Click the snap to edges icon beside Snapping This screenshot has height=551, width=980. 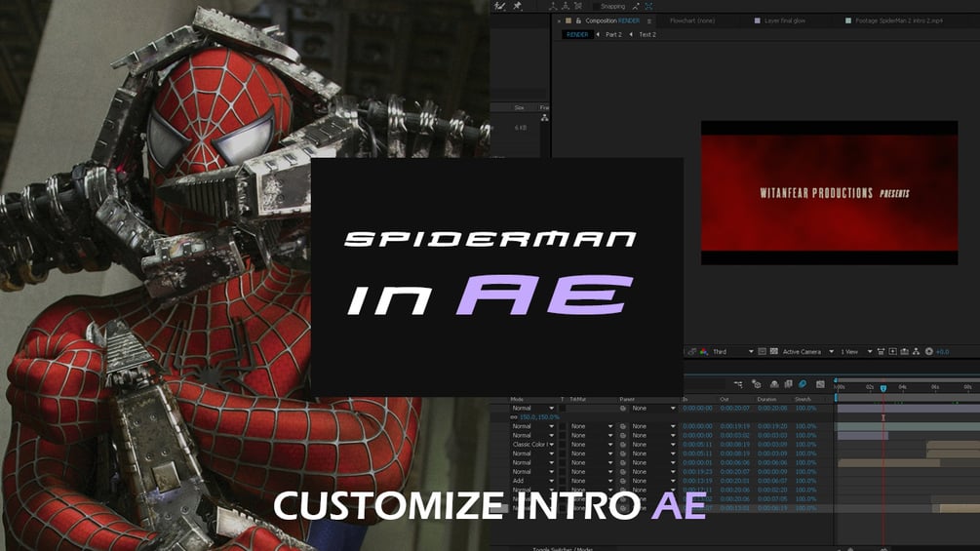coord(636,6)
